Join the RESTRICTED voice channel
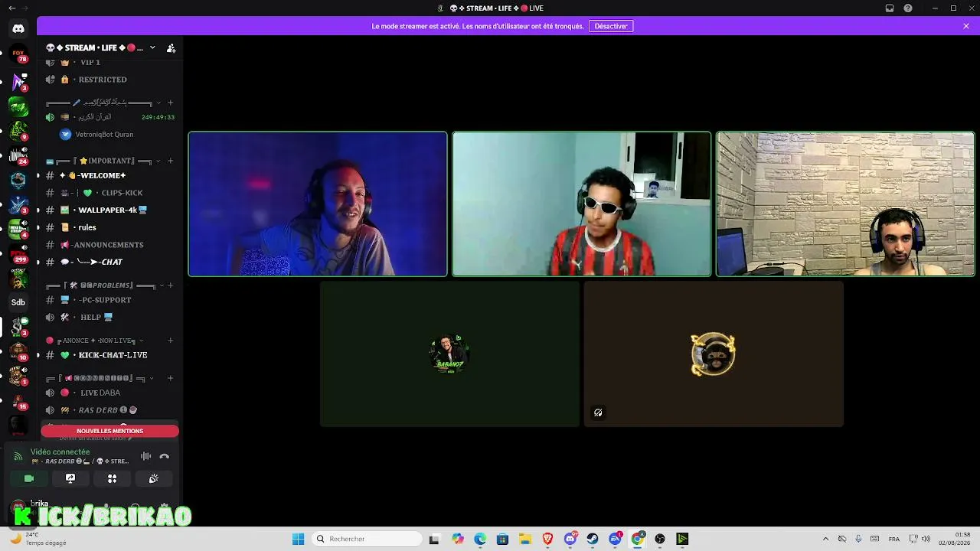 coord(109,80)
